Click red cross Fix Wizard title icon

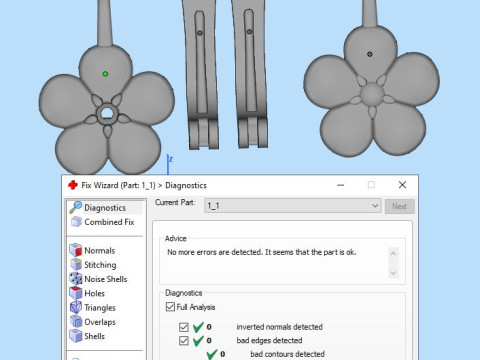tap(73, 185)
